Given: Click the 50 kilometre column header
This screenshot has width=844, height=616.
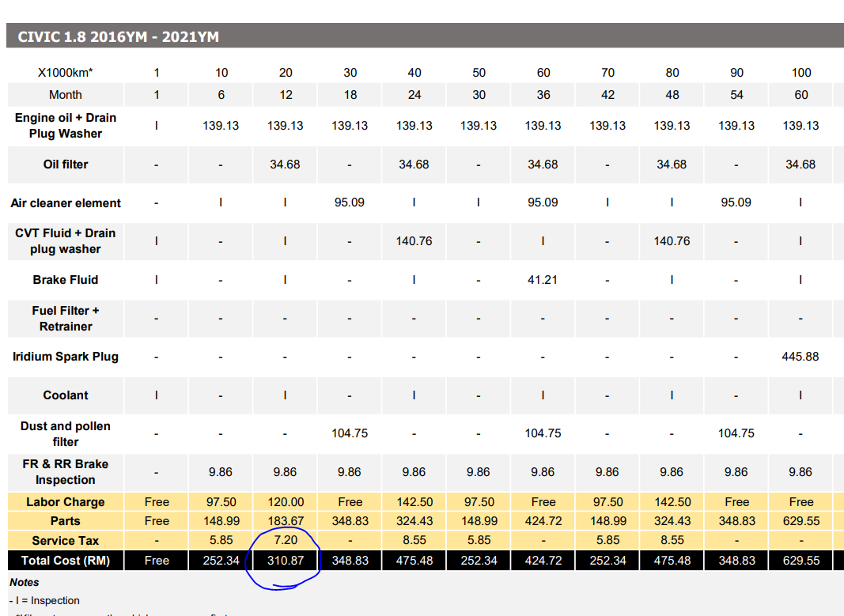Looking at the screenshot, I should pyautogui.click(x=479, y=73).
